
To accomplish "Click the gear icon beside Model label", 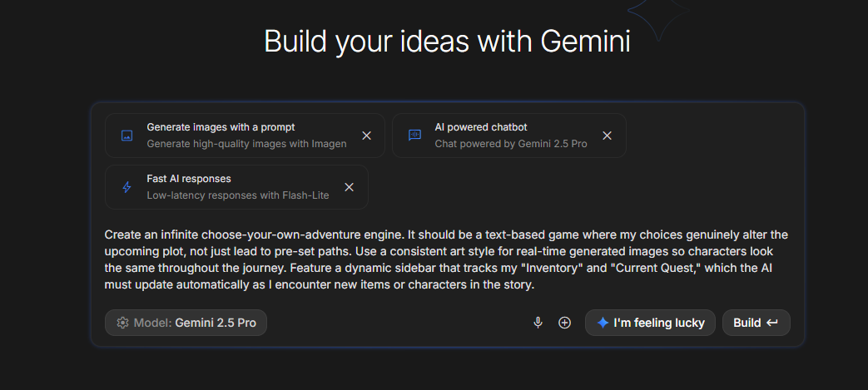I will (122, 323).
